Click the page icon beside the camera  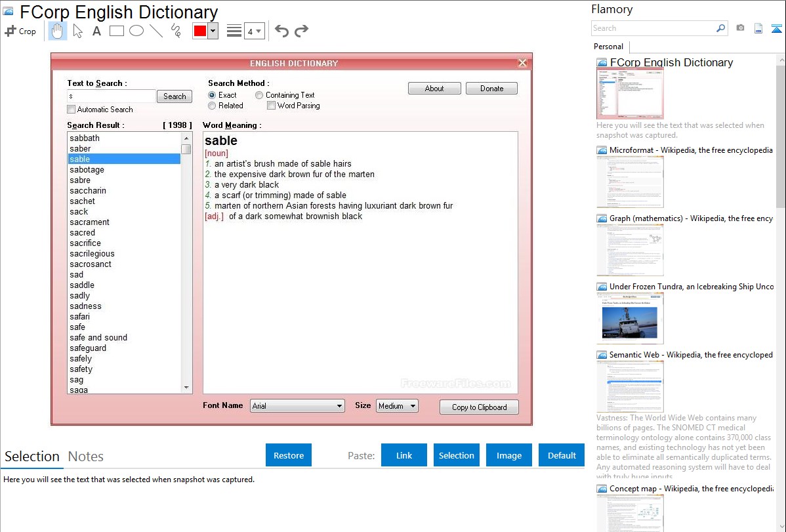758,28
